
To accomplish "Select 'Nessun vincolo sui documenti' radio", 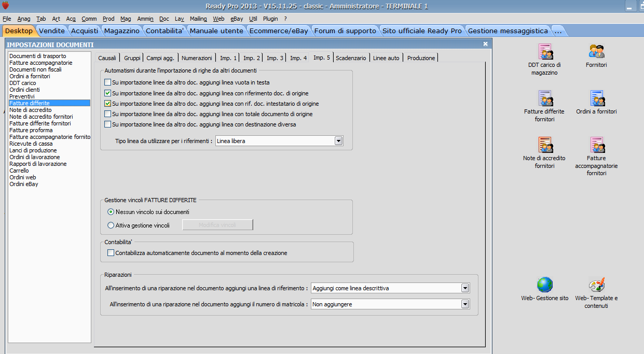I will click(x=111, y=212).
